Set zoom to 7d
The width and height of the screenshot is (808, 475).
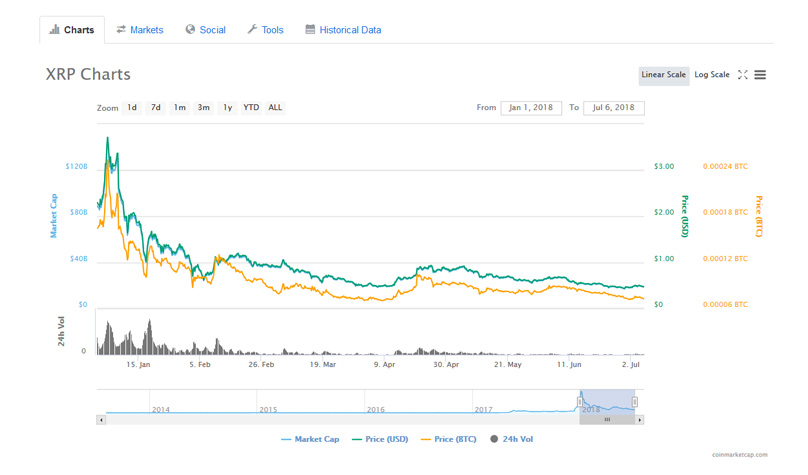point(156,108)
